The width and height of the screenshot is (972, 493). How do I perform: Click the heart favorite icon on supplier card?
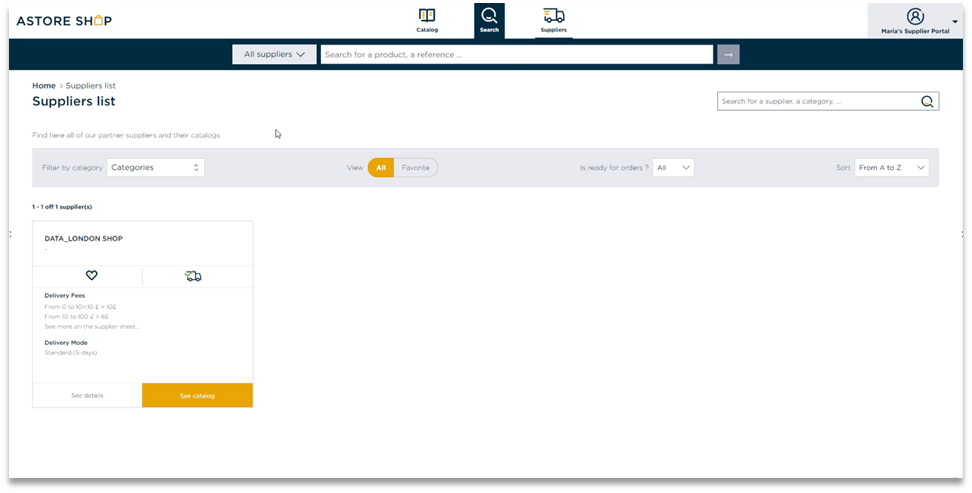pos(91,276)
